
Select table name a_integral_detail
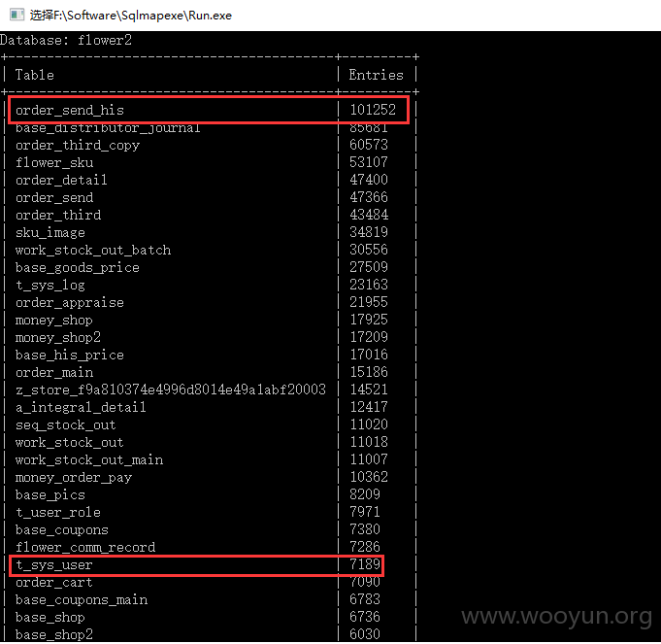pos(81,407)
